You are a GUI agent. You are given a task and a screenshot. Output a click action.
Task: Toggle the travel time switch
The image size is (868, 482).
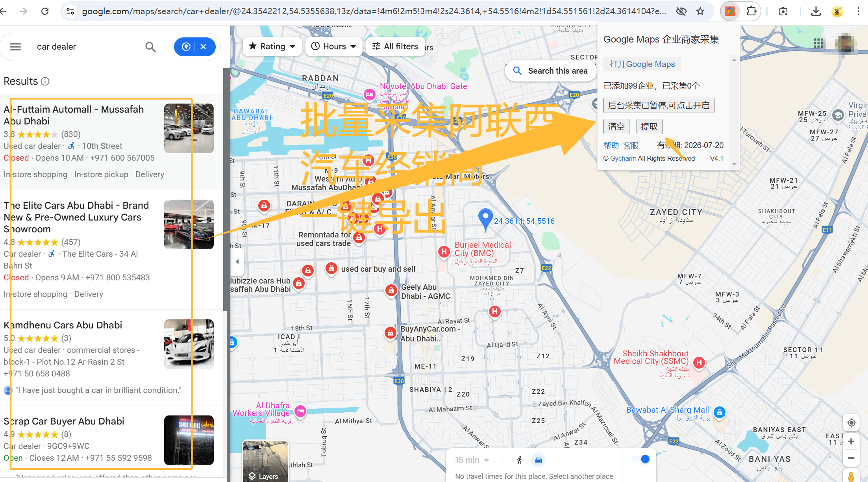point(640,459)
